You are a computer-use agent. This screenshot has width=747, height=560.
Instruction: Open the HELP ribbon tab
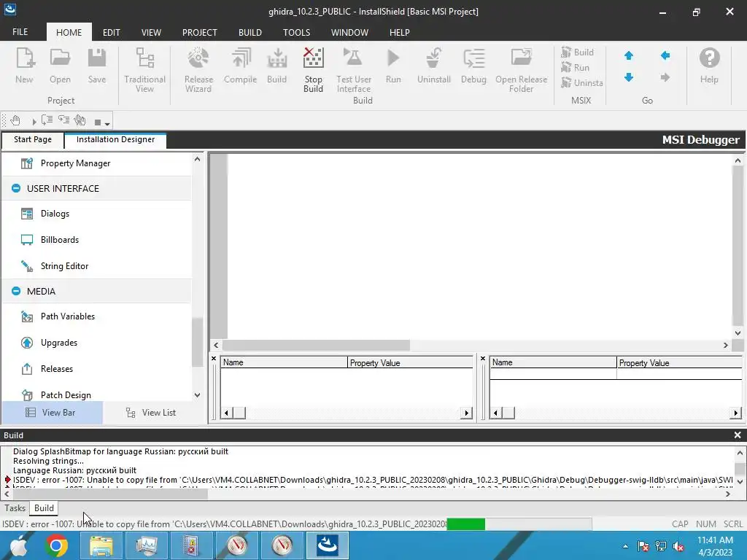click(399, 32)
